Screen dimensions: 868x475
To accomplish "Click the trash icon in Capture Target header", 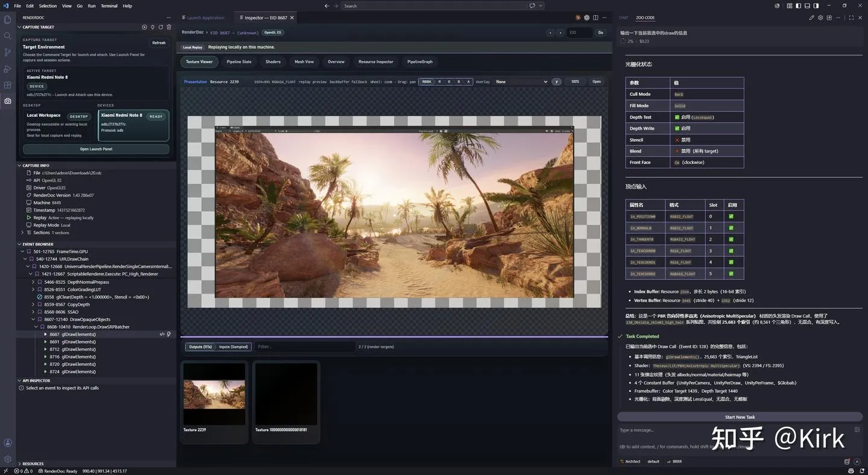I will coord(169,27).
